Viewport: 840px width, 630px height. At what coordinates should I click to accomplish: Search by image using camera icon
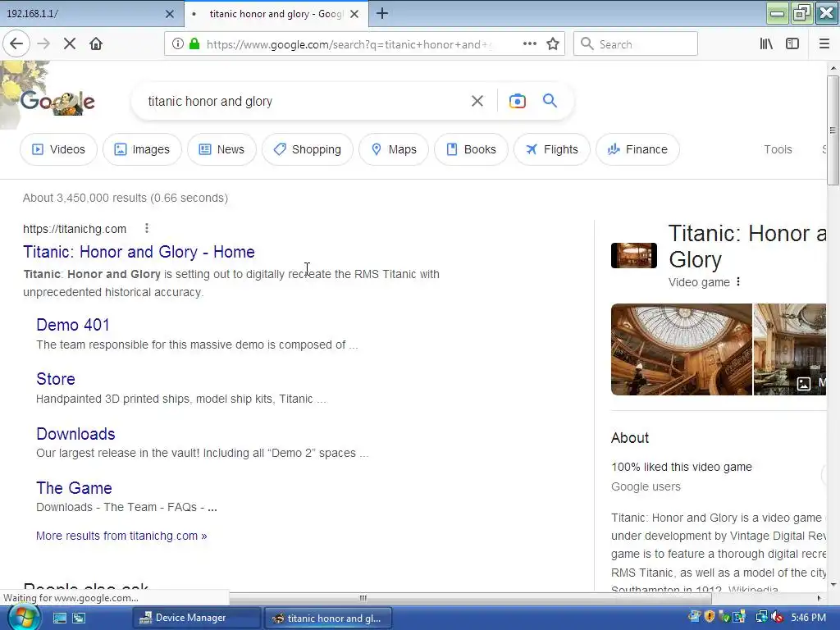click(x=518, y=101)
